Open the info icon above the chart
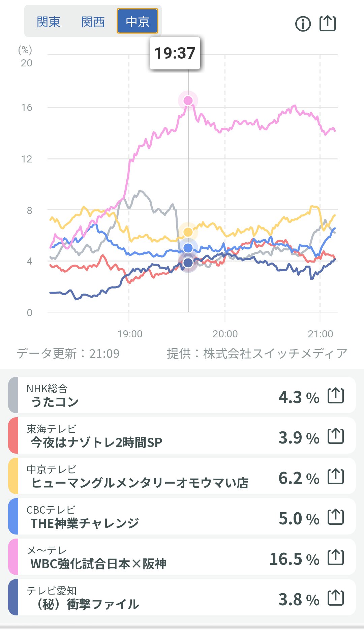 [303, 24]
